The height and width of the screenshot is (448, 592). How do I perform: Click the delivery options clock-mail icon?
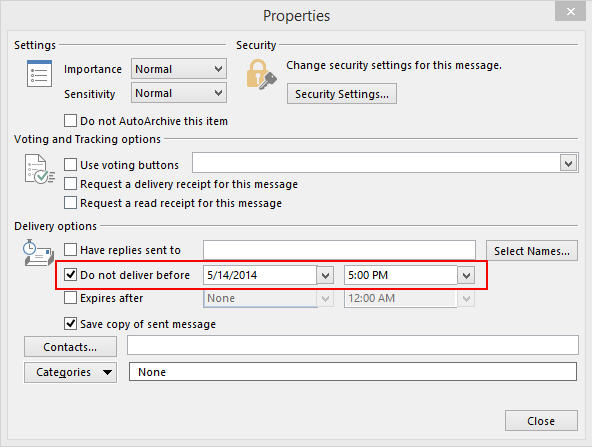[x=39, y=252]
